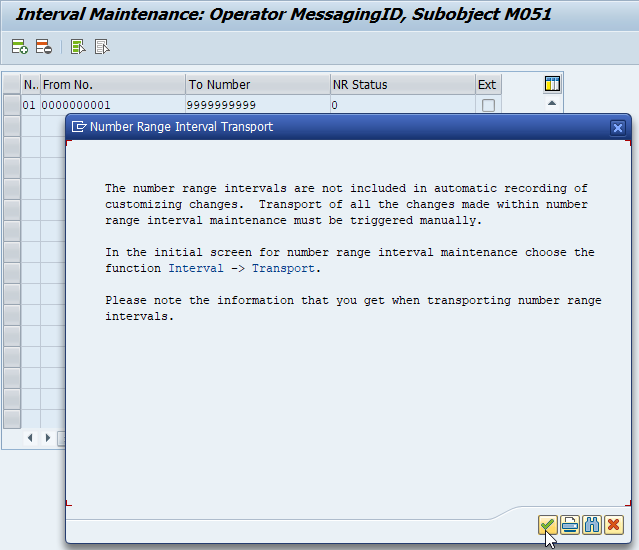The width and height of the screenshot is (639, 550).
Task: Toggle the Ext checkbox for interval 01
Action: click(488, 105)
